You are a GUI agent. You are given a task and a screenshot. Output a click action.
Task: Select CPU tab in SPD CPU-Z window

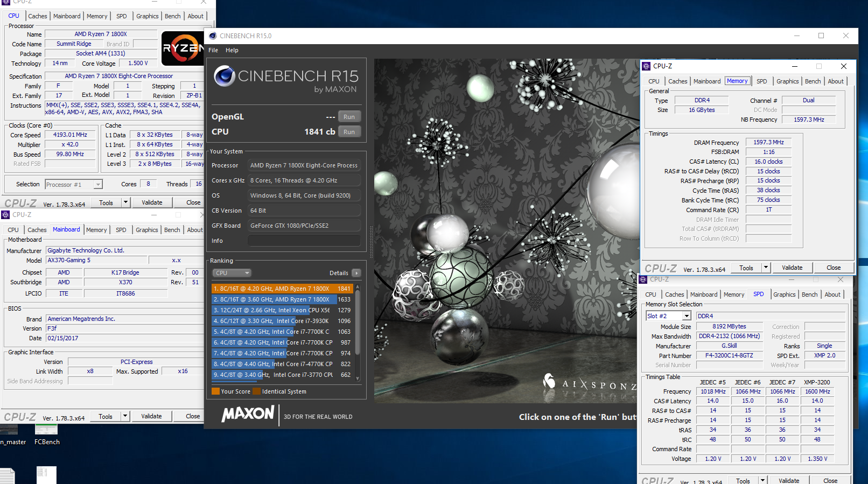(650, 294)
